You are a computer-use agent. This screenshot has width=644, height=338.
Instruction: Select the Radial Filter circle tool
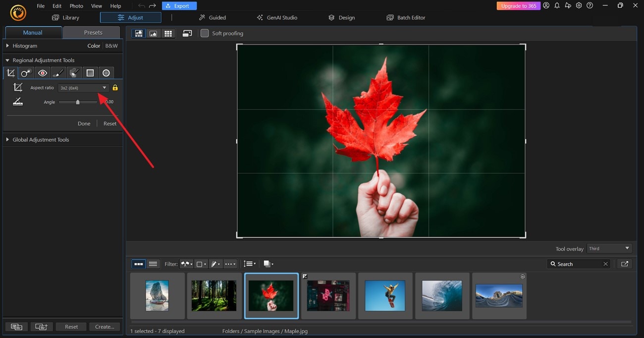point(106,73)
